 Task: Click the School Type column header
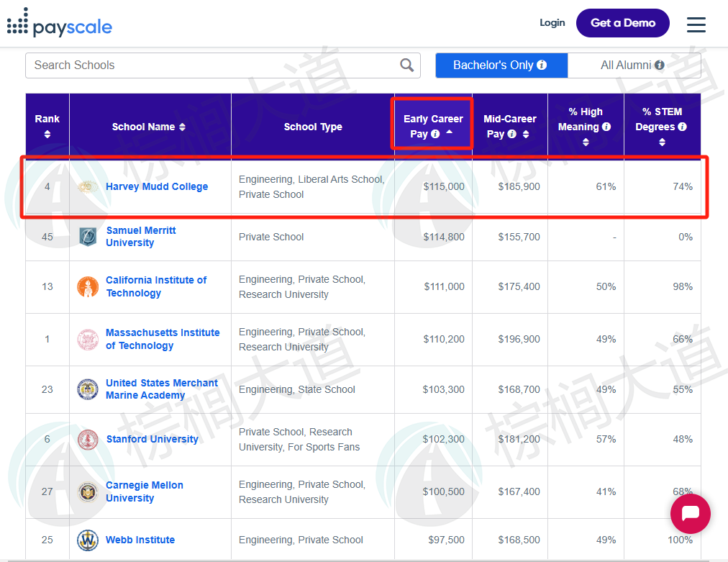click(313, 127)
